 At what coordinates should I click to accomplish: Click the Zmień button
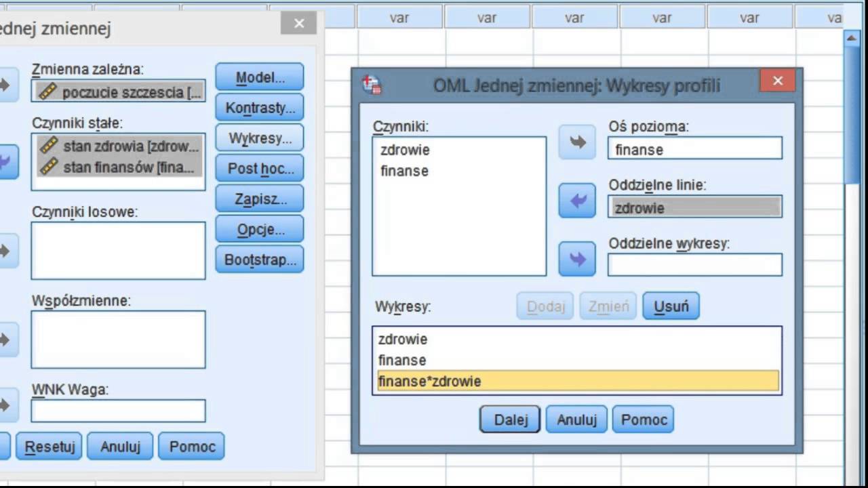[608, 306]
